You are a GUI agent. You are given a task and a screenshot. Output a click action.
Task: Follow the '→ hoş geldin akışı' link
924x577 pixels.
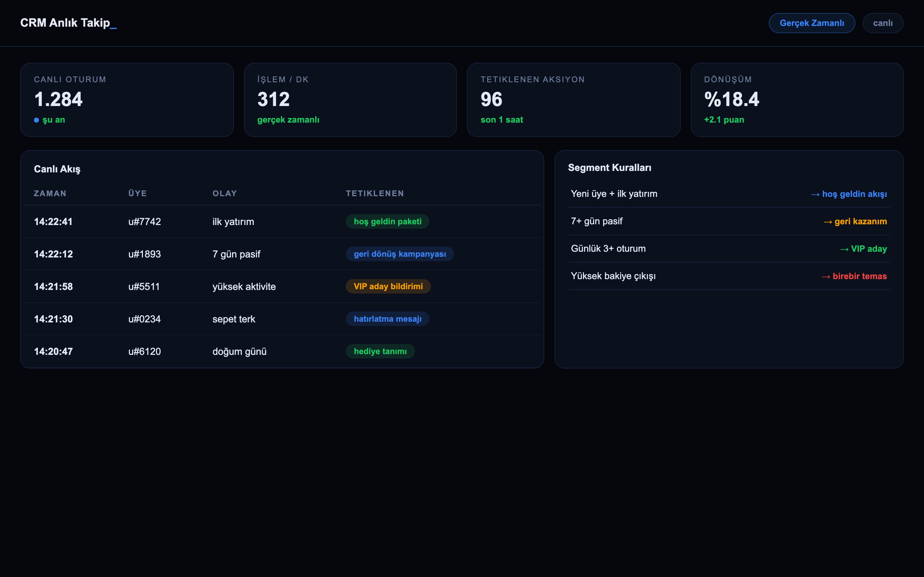click(x=849, y=194)
